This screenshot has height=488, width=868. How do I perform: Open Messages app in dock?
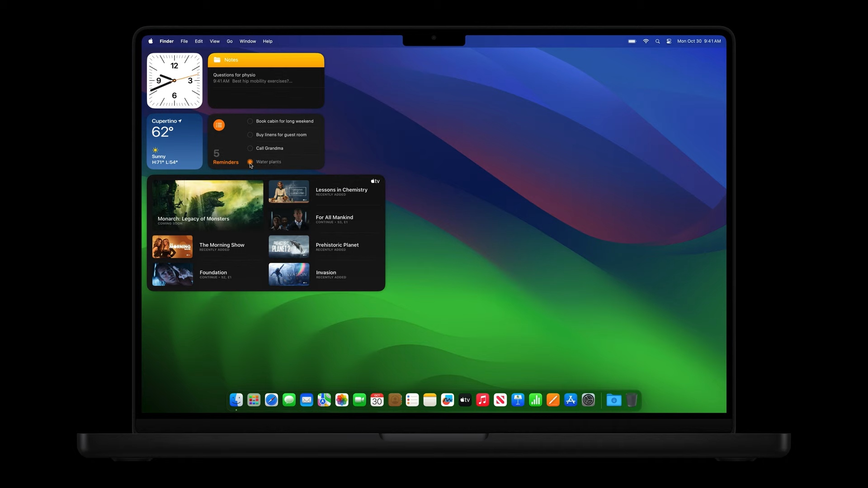click(x=289, y=400)
